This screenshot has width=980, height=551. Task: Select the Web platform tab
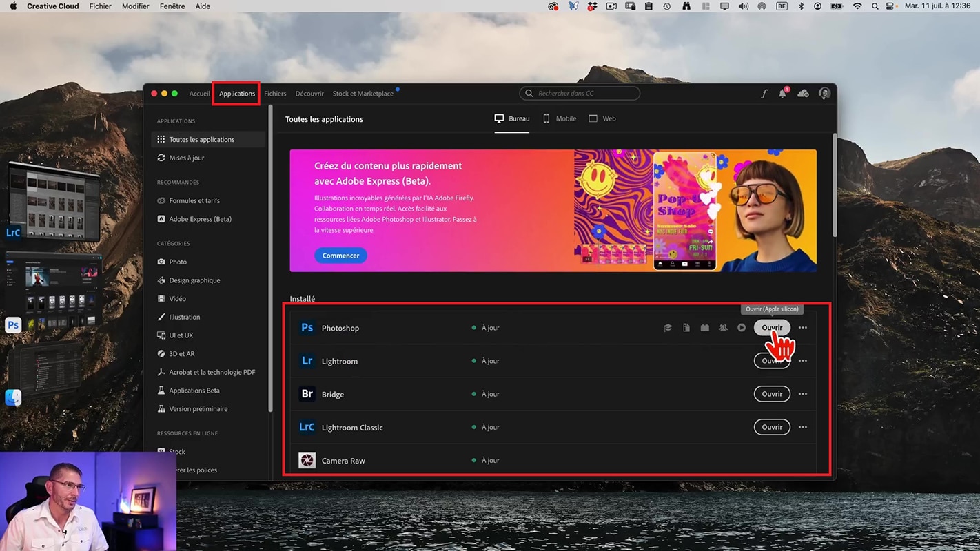[x=602, y=118]
